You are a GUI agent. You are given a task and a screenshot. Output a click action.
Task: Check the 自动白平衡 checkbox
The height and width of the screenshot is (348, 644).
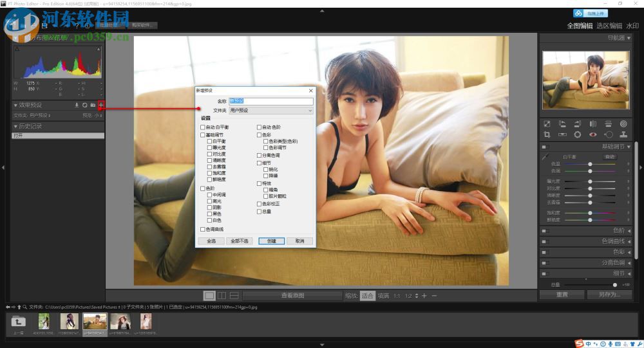(x=202, y=127)
